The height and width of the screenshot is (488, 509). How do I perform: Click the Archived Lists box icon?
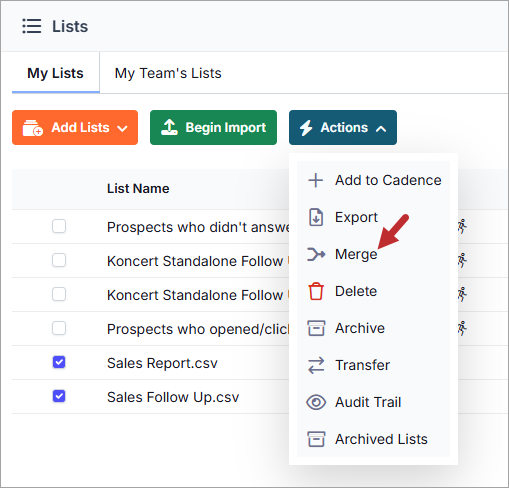tap(316, 439)
